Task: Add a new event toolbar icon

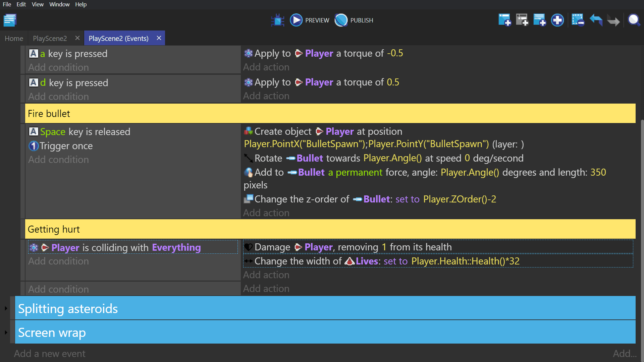Action: pyautogui.click(x=504, y=20)
